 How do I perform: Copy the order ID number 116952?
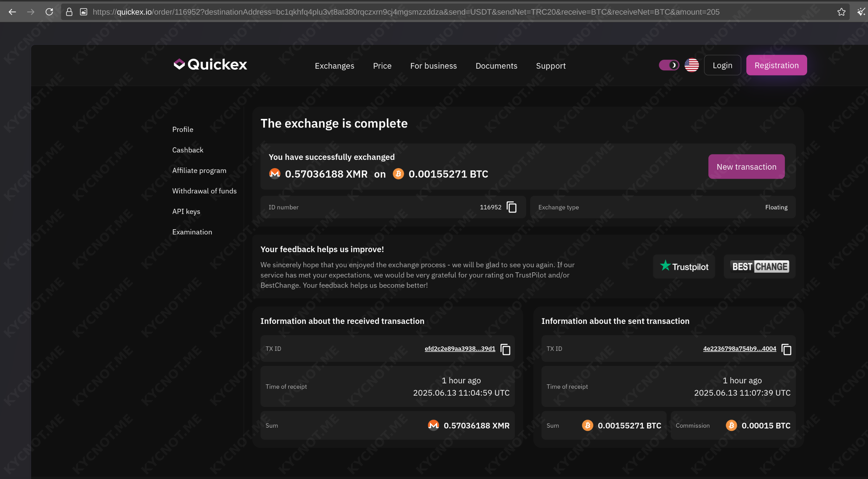[511, 207]
